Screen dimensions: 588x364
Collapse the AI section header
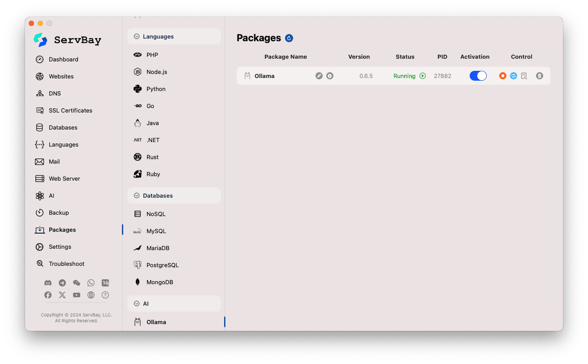pyautogui.click(x=137, y=303)
